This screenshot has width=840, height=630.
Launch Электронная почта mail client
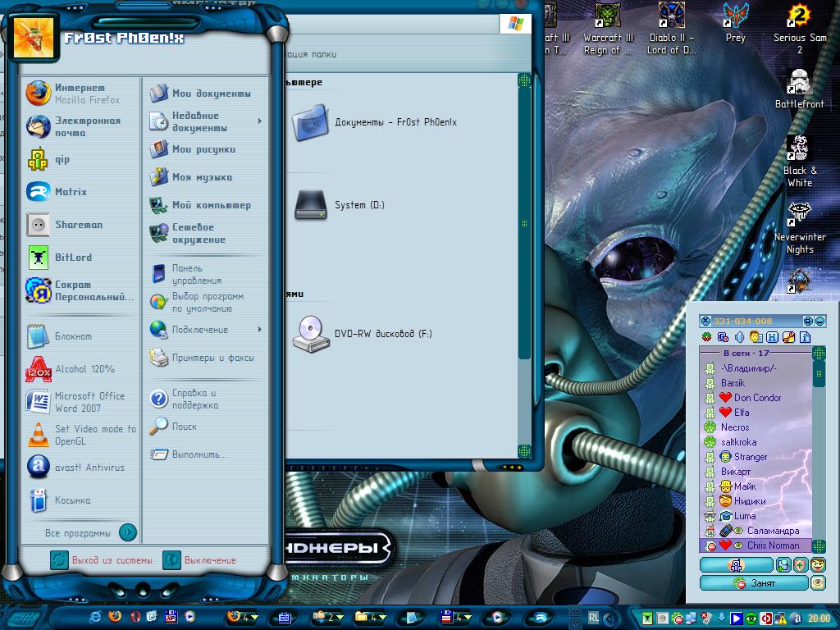click(x=80, y=126)
